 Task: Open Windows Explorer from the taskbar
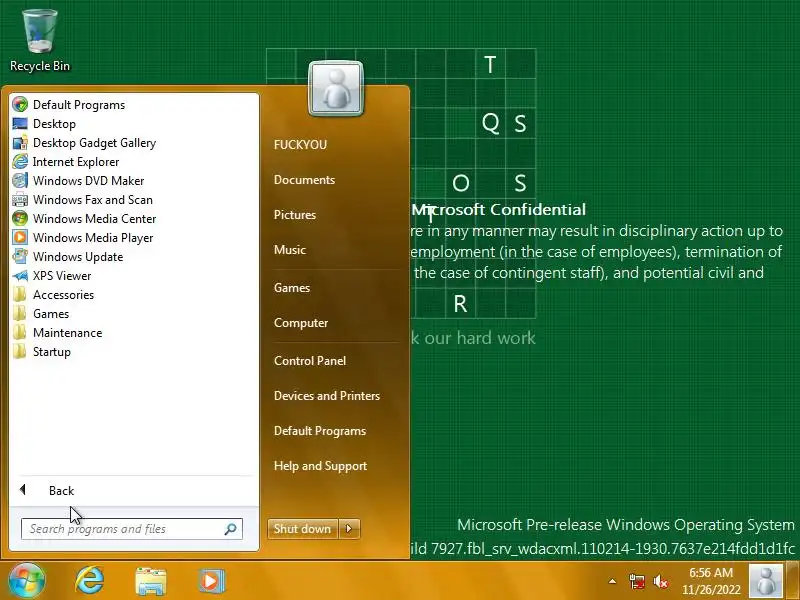pyautogui.click(x=151, y=581)
